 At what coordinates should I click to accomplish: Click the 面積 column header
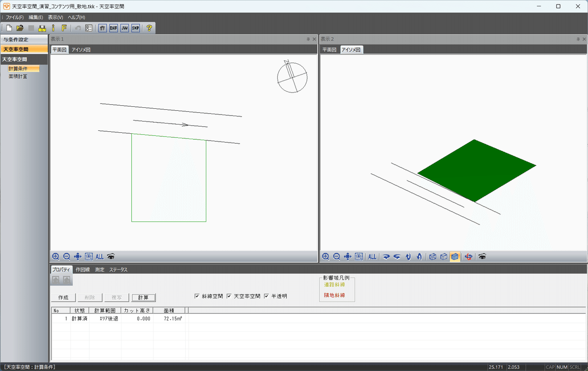click(x=169, y=310)
